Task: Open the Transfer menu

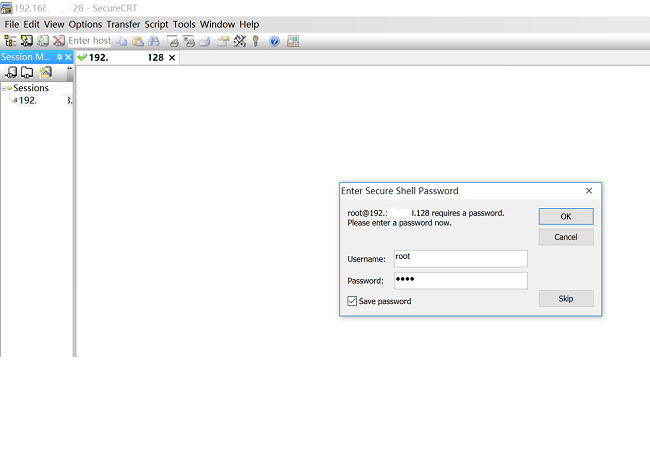Action: point(123,24)
